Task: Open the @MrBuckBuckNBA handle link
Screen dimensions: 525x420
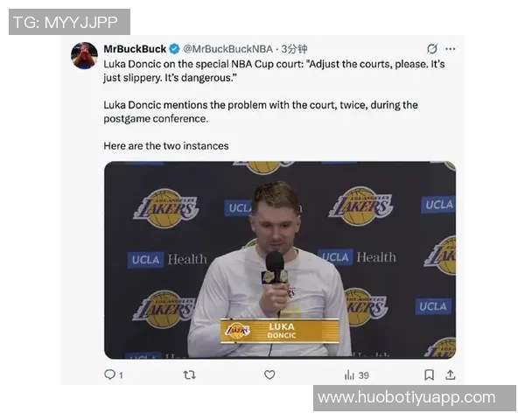Action: pyautogui.click(x=228, y=49)
